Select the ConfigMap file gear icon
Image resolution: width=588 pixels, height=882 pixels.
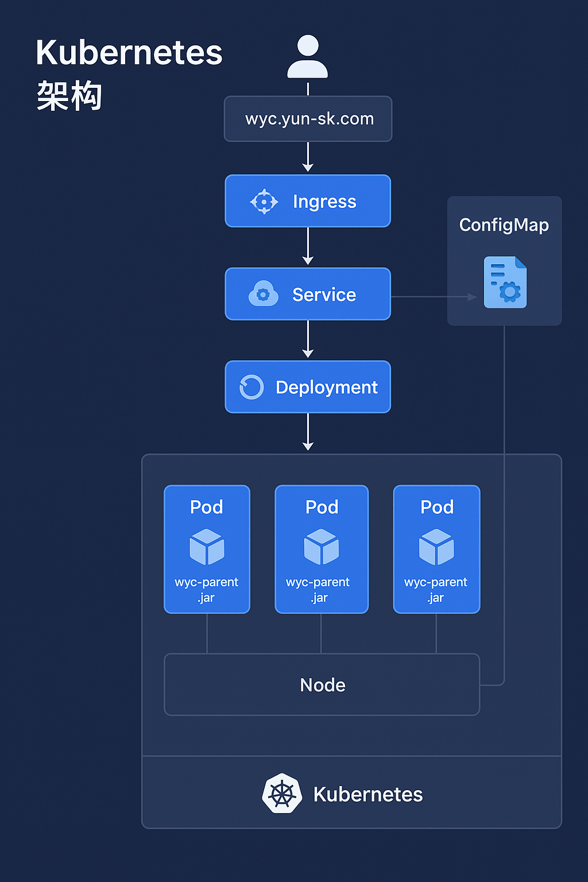click(505, 283)
